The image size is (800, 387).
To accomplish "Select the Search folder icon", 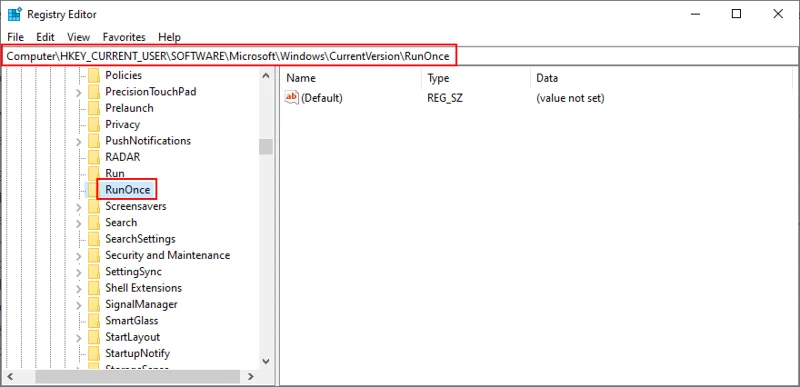I will tap(93, 223).
